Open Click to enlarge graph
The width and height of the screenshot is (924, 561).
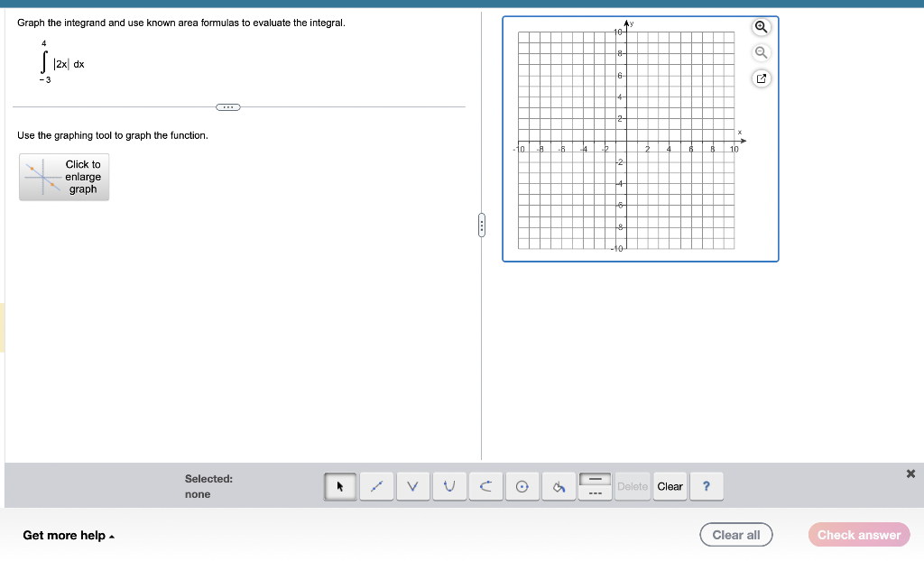click(63, 177)
